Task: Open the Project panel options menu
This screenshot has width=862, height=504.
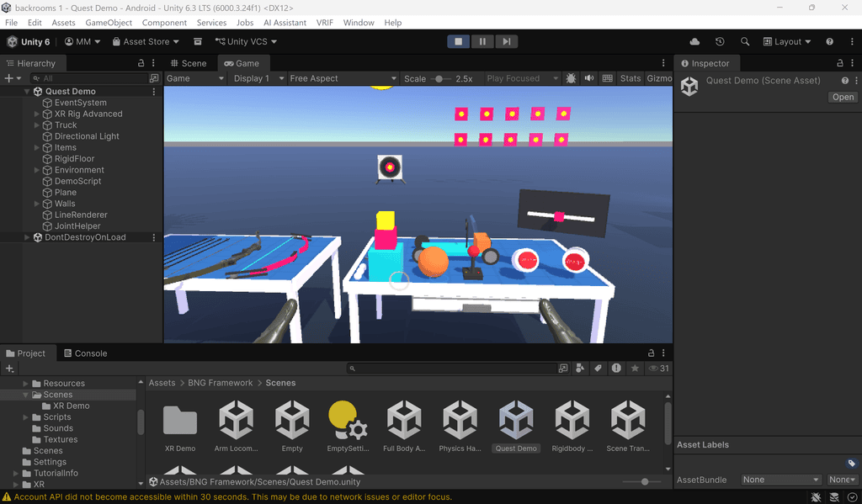Action: tap(663, 353)
